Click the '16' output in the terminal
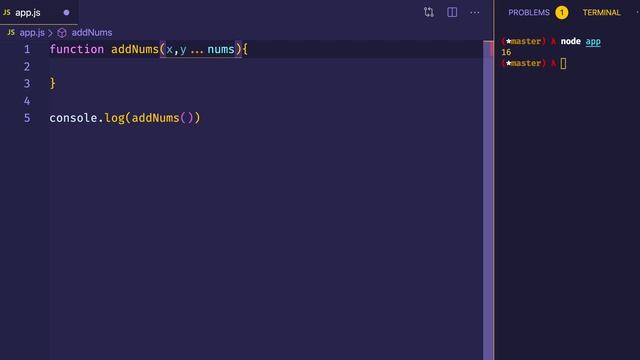This screenshot has height=360, width=640. coord(506,52)
